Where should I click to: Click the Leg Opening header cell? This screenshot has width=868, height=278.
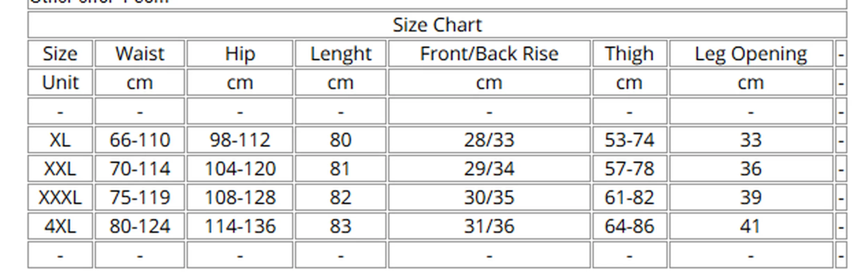tap(750, 54)
